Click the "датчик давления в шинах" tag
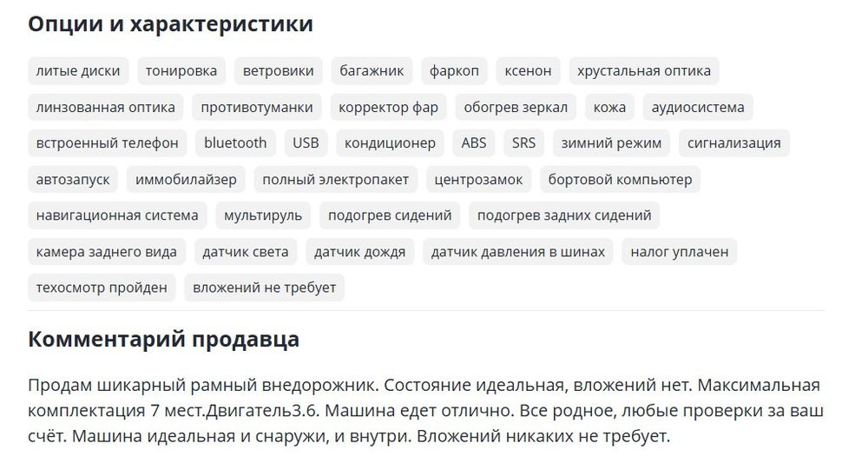 [x=518, y=252]
